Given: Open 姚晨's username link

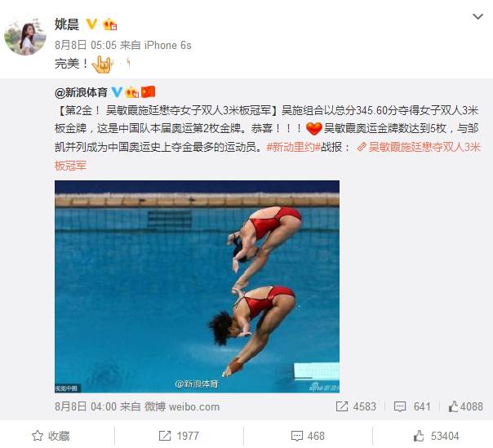Looking at the screenshot, I should (x=67, y=24).
